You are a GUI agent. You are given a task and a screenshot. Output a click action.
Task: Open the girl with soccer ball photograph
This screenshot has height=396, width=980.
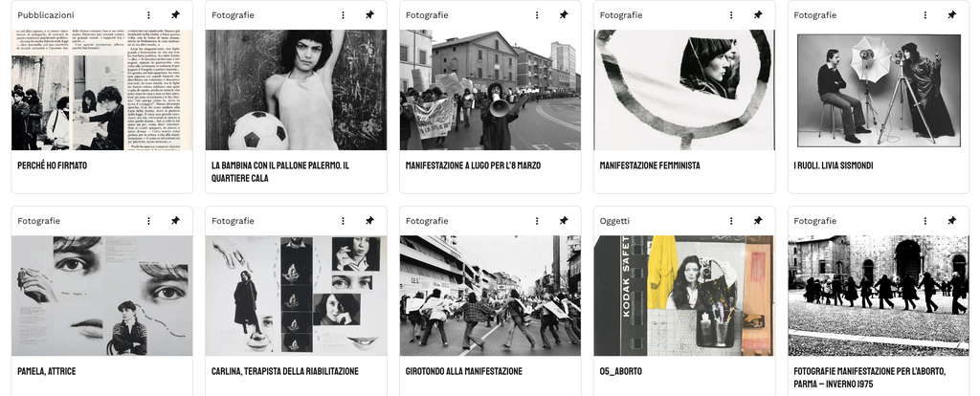tap(297, 90)
